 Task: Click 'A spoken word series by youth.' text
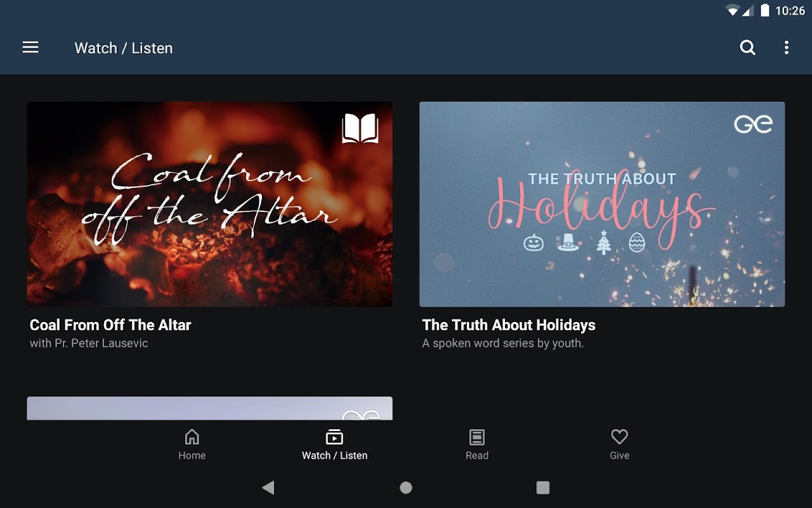pyautogui.click(x=503, y=344)
